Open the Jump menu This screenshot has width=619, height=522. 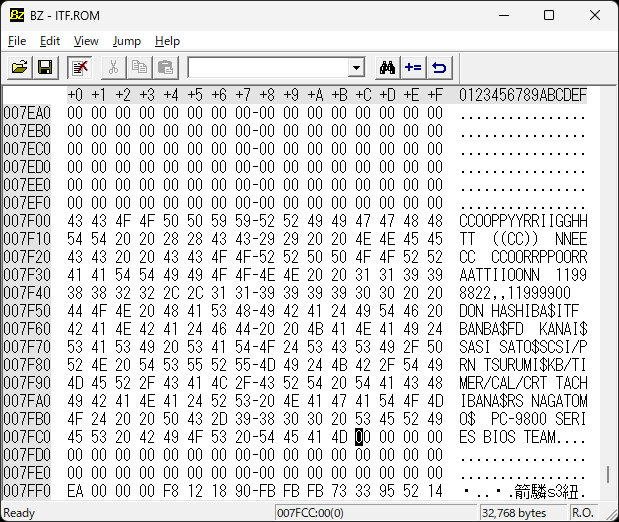pyautogui.click(x=126, y=41)
